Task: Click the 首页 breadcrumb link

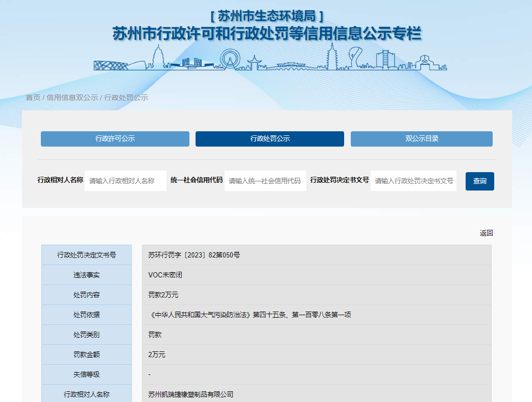Action: 33,98
